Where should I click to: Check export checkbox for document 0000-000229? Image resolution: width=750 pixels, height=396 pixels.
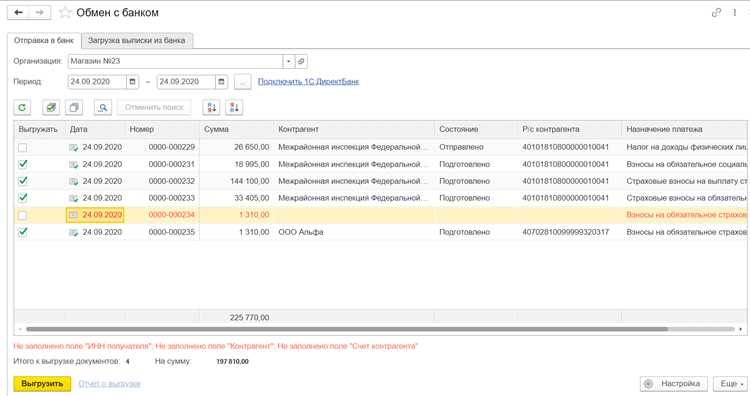pos(22,147)
